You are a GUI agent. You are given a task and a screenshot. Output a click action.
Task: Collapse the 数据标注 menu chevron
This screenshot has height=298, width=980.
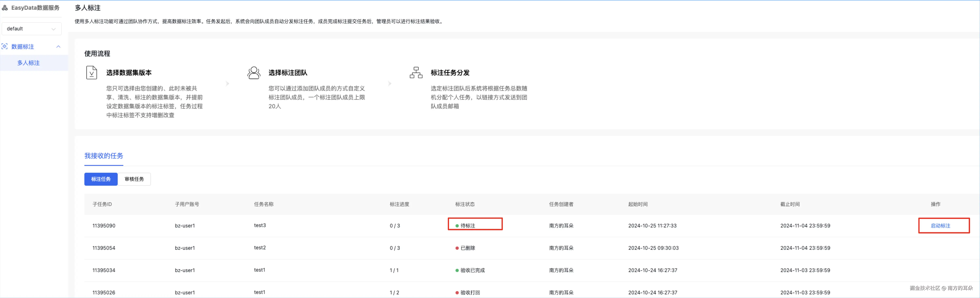pos(58,46)
